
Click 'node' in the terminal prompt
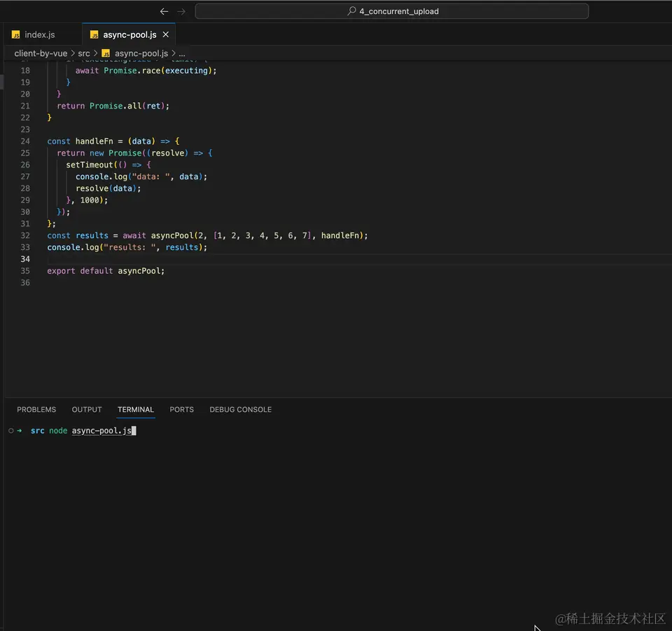click(x=58, y=431)
